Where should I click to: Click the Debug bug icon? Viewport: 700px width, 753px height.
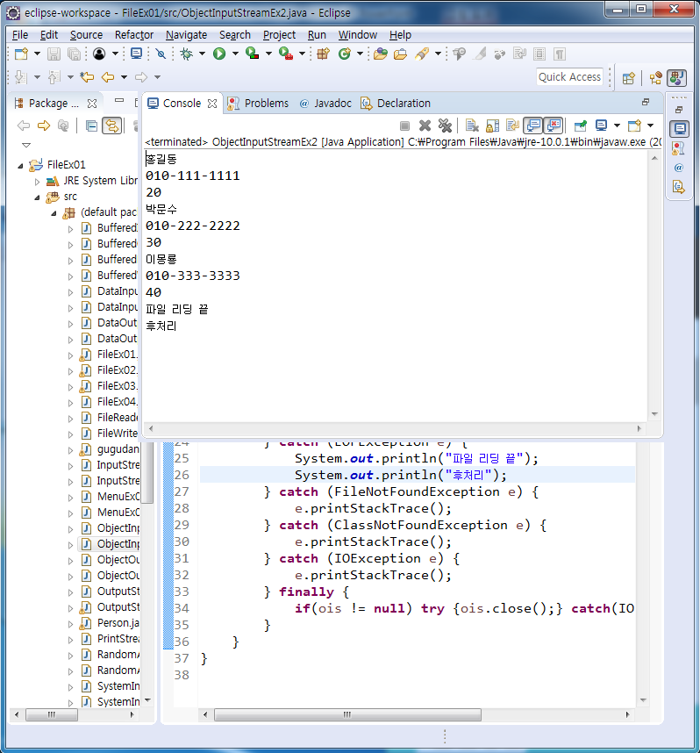tap(186, 54)
